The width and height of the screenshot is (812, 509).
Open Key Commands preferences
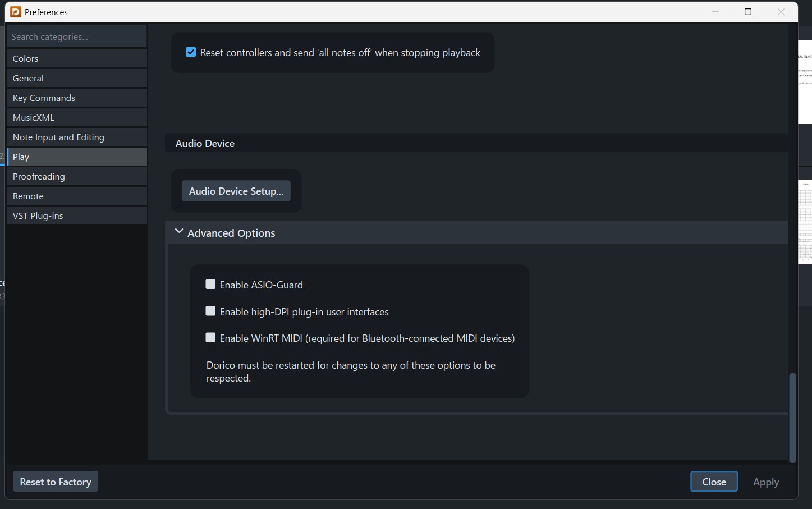click(x=77, y=98)
